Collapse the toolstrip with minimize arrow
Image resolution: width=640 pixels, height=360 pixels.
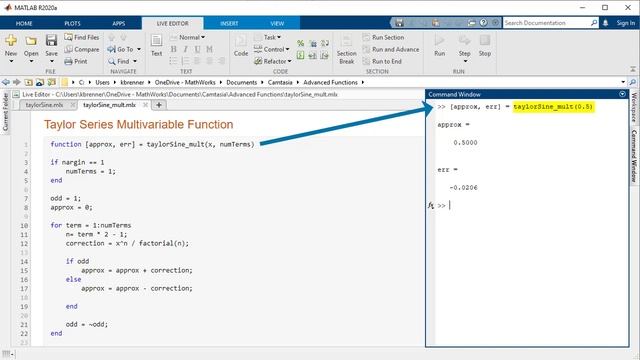point(633,69)
